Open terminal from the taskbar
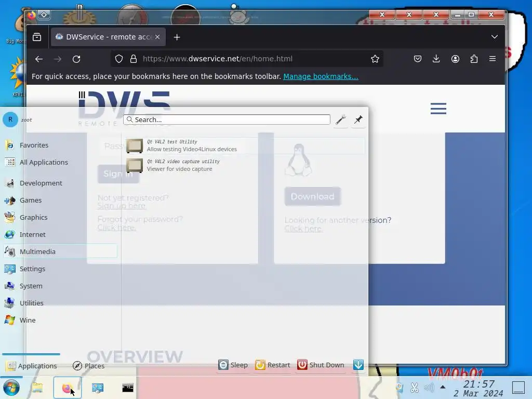 (128, 388)
